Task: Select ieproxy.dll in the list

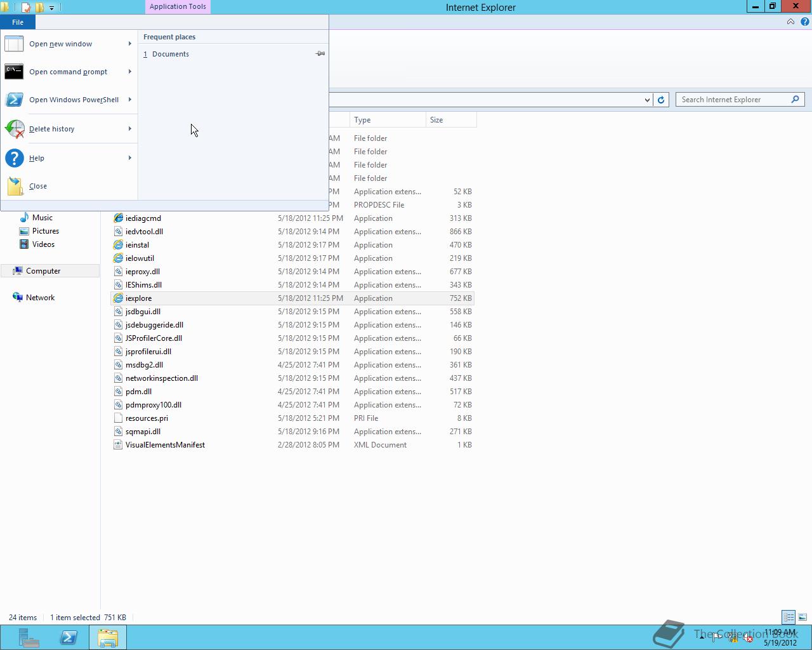Action: (x=143, y=272)
